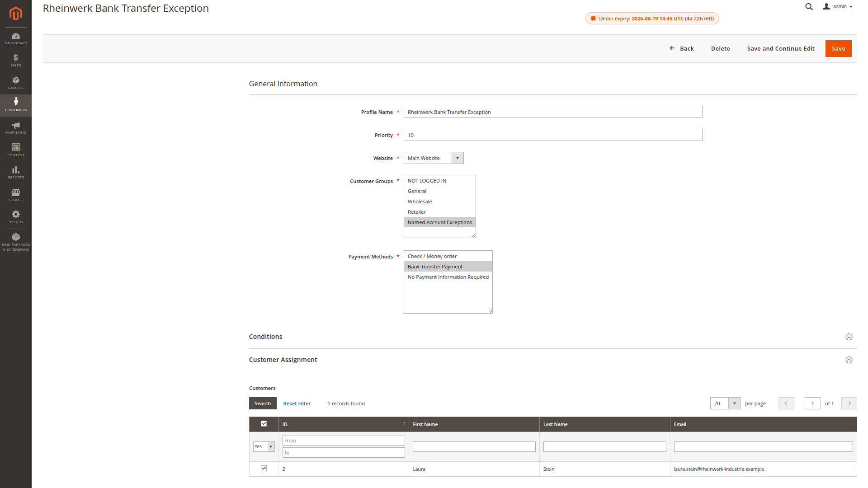Screen dimensions: 868x488
Task: Open the Content sidebar menu
Action: coord(16,150)
